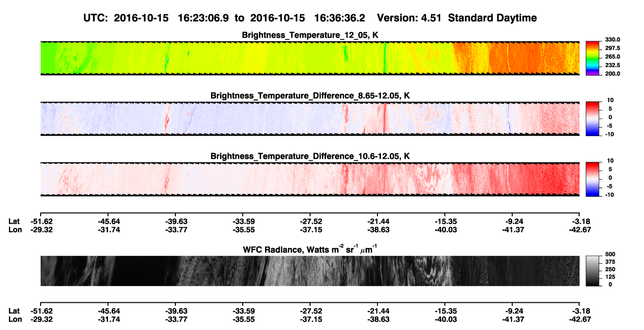Click the '-10' tick of the 8.65-12.05 color bar

click(x=609, y=134)
